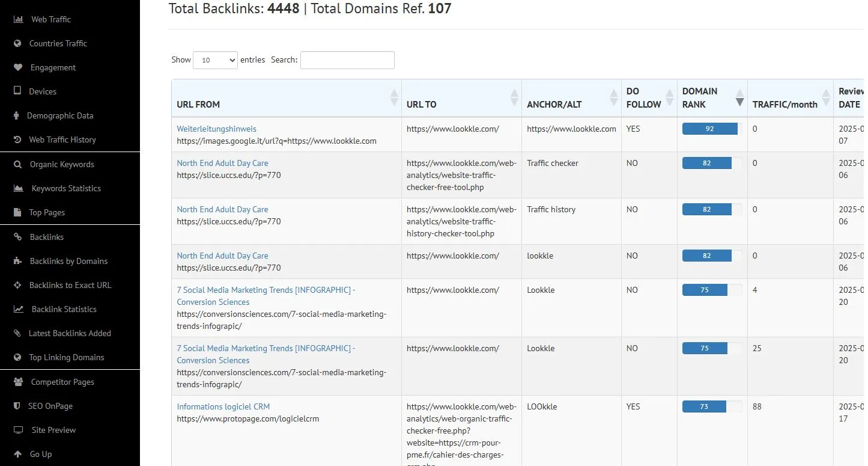Image resolution: width=868 pixels, height=466 pixels.
Task: Click the domain rank 73 bar
Action: click(x=704, y=406)
